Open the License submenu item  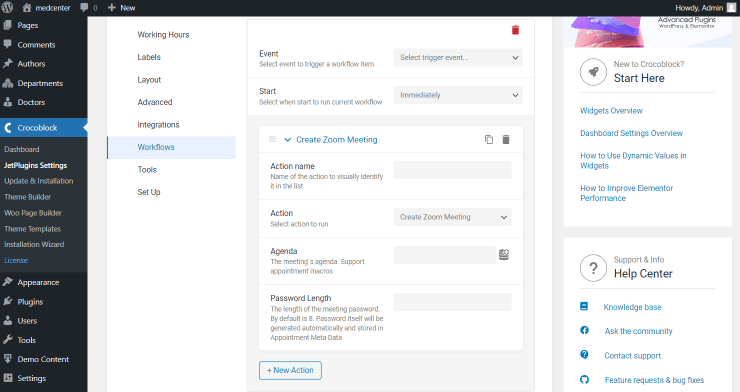coord(16,260)
